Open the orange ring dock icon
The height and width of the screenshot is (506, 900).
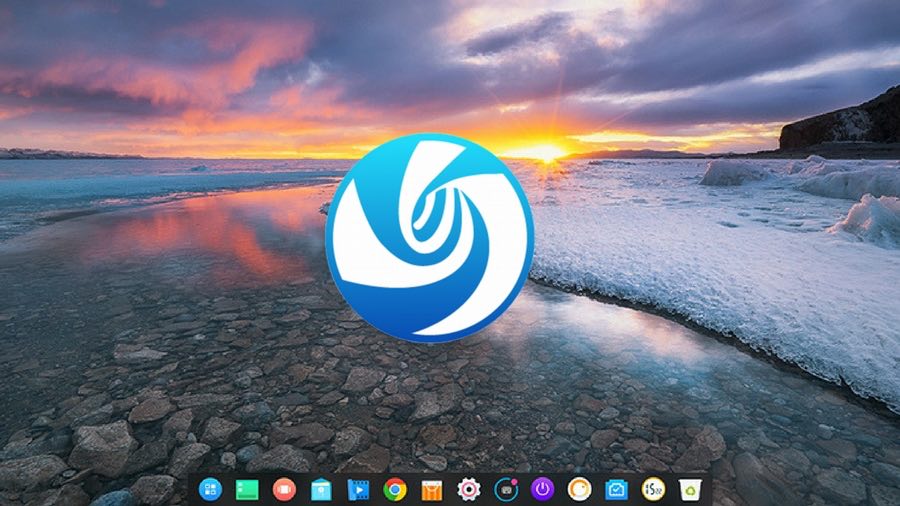[x=579, y=489]
